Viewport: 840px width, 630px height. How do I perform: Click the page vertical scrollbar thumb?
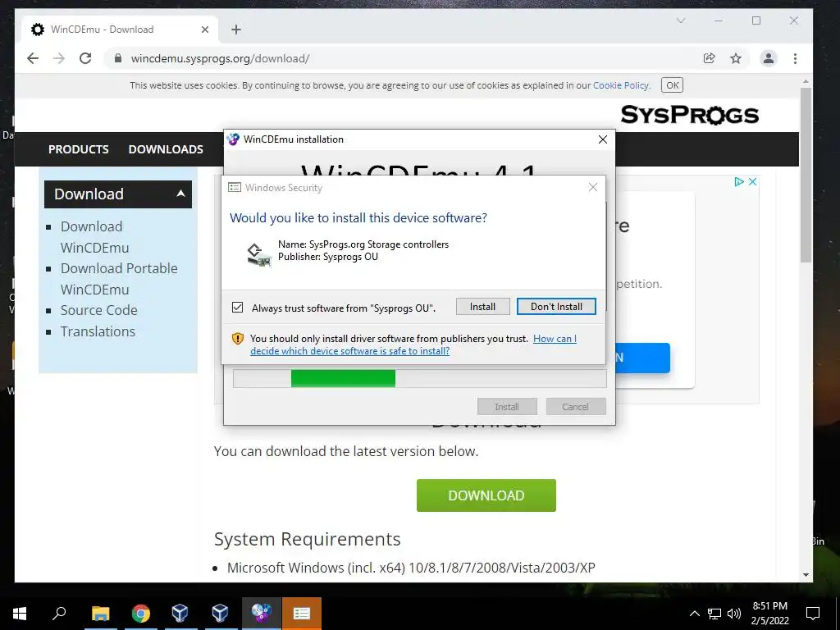click(806, 175)
